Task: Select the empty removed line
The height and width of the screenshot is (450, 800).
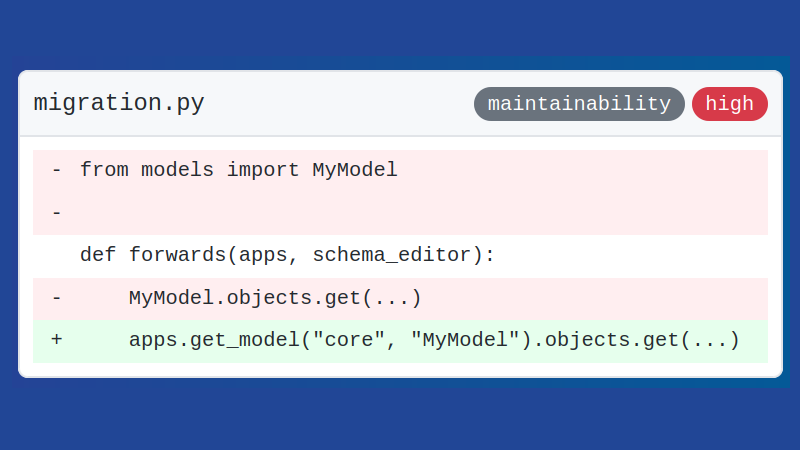Action: (401, 213)
